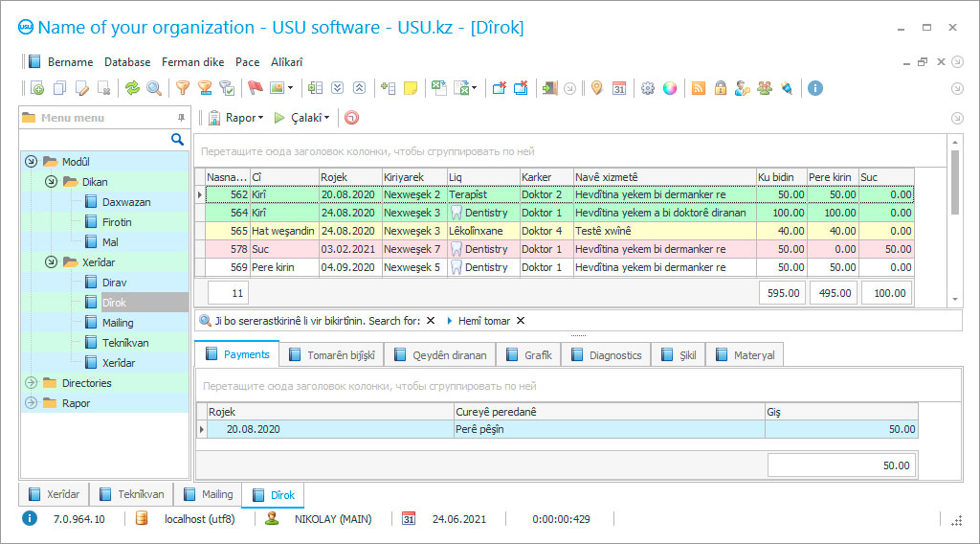Click the red flag toolbar icon
Image resolution: width=980 pixels, height=544 pixels.
coord(255,88)
